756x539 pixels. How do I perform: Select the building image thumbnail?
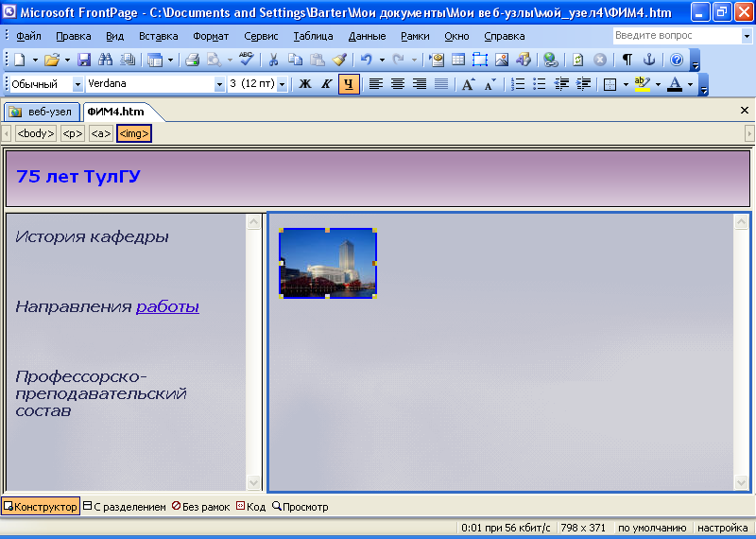328,264
